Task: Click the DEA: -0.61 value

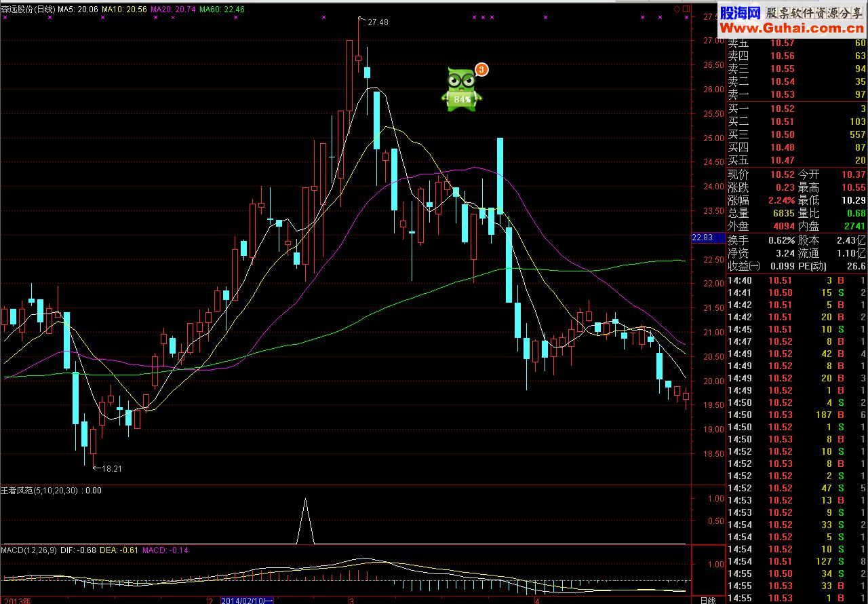Action: pyautogui.click(x=119, y=549)
